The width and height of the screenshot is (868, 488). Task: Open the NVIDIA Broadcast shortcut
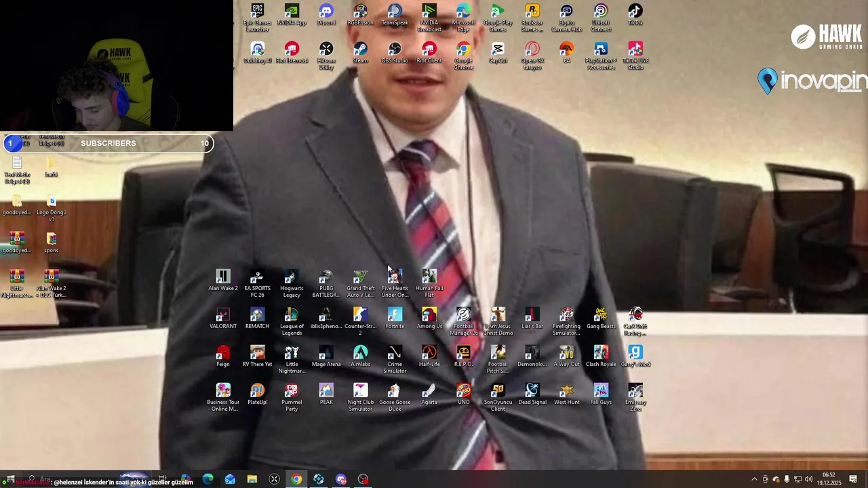[x=429, y=18]
